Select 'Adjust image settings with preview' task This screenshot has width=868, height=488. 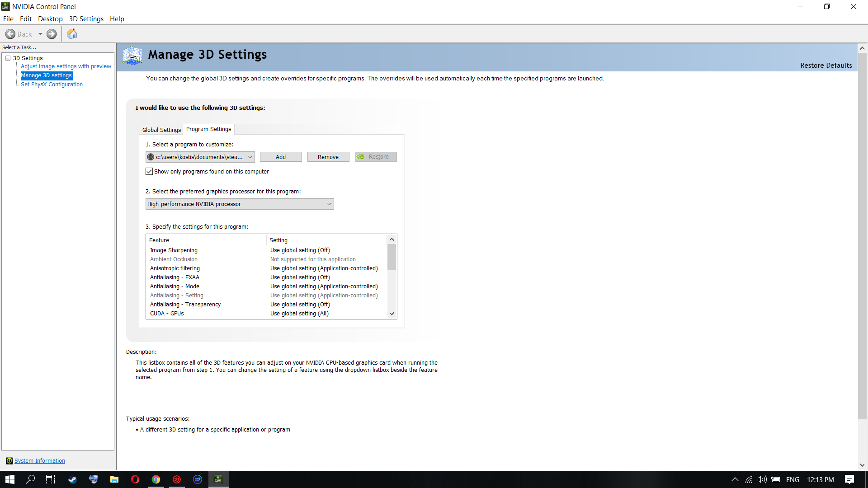[66, 66]
